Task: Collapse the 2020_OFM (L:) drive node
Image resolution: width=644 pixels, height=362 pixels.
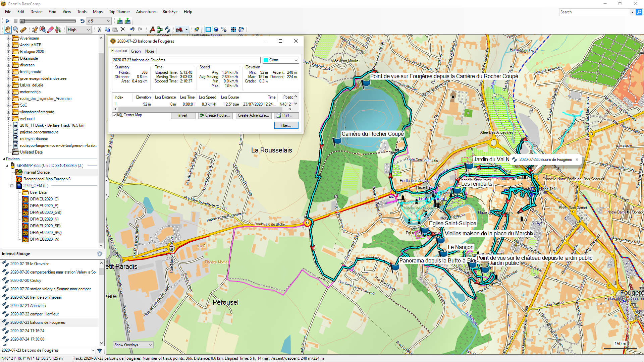Action: pos(12,186)
